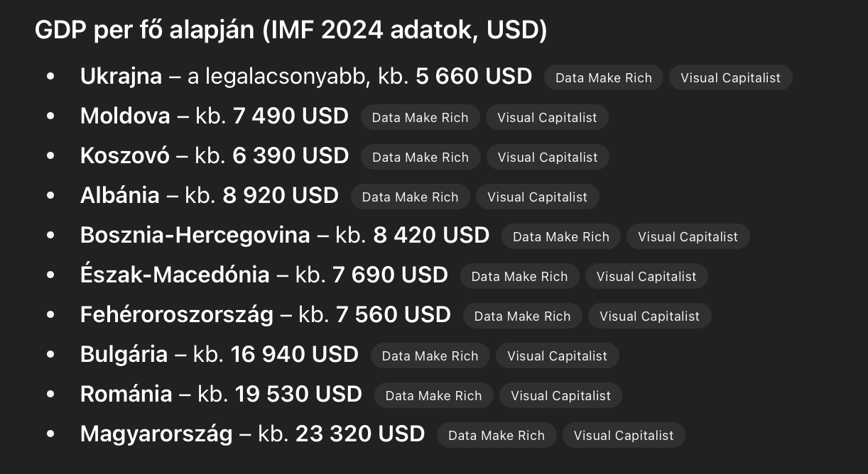Click Visual Capitalist chip for Koszovó
Image resolution: width=868 pixels, height=474 pixels.
[548, 158]
